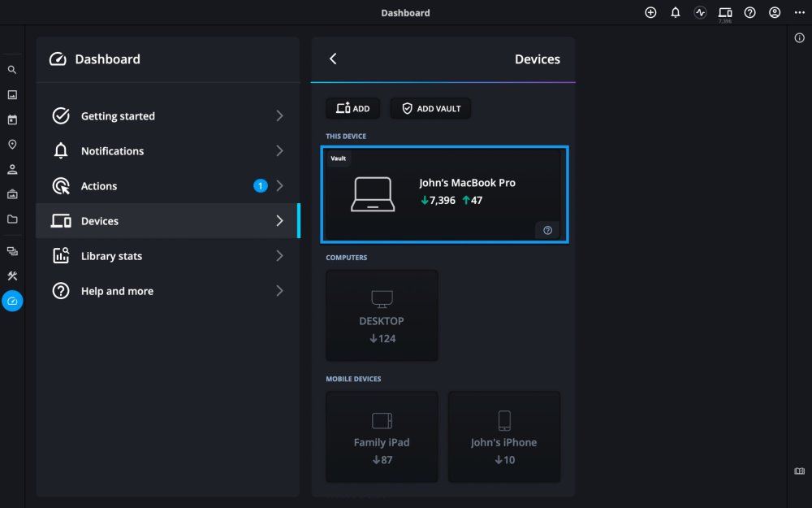
Task: Open the stacked images sidebar icon above the tools icon
Action: [x=12, y=251]
